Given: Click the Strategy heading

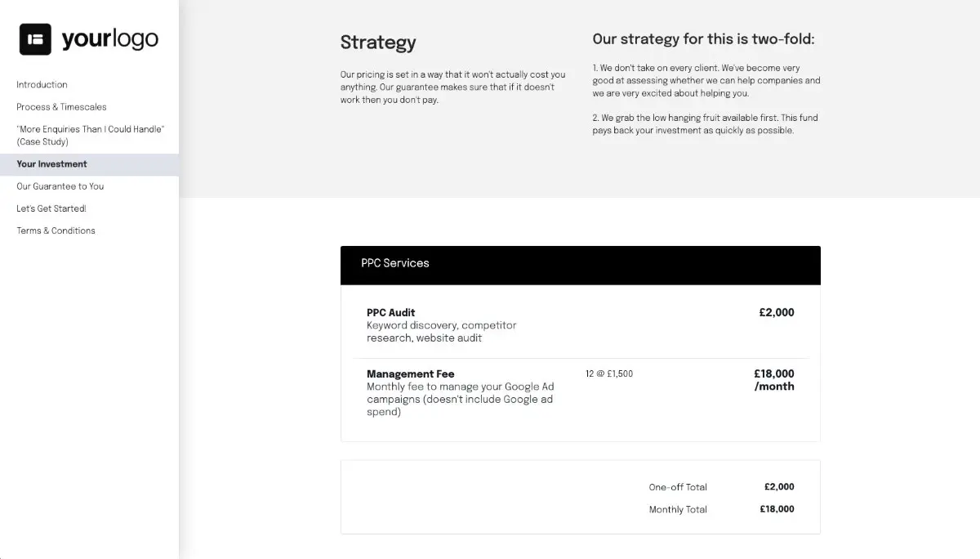Looking at the screenshot, I should pyautogui.click(x=378, y=42).
